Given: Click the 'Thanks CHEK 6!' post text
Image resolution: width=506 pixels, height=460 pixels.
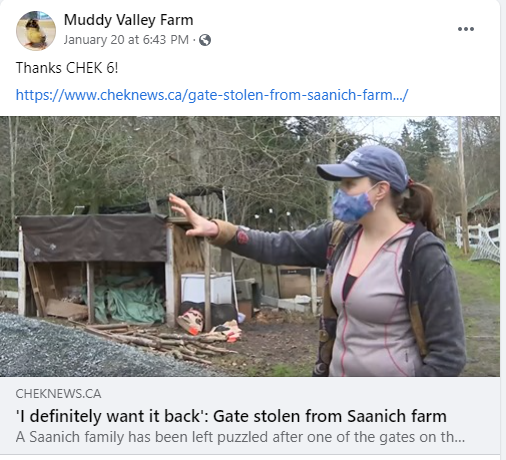Looking at the screenshot, I should 67,68.
